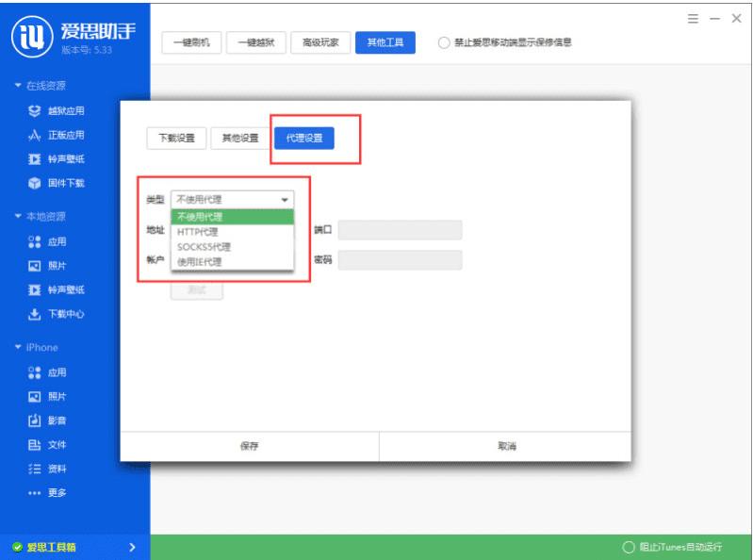Minimize the 爱思助手 window
Viewport: 753px width, 560px height.
[714, 19]
